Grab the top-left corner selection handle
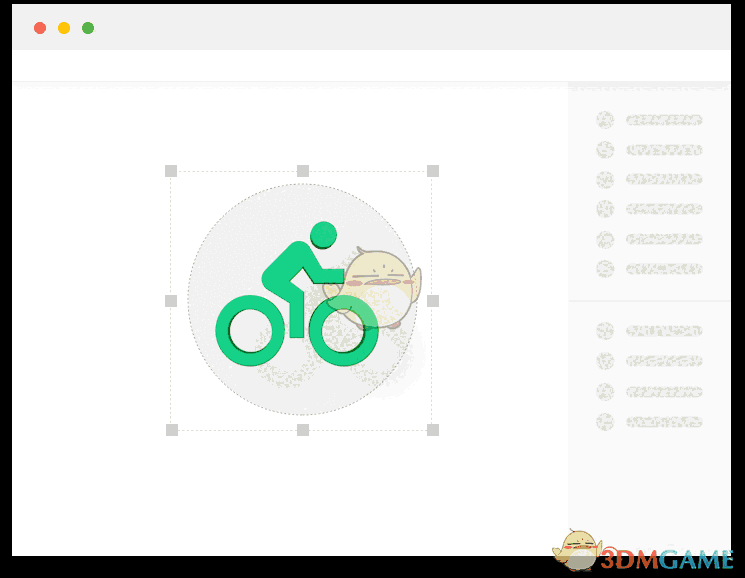Viewport: 745px width, 578px height. click(171, 171)
